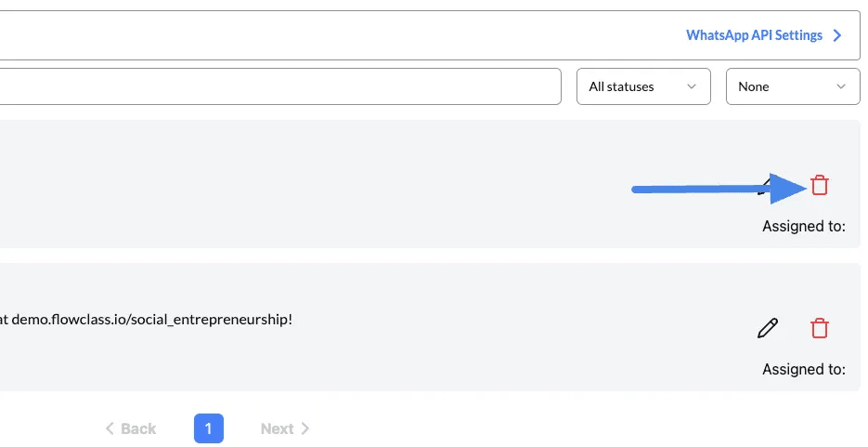868x447 pixels.
Task: Delete the first message using the red trash icon
Action: tap(820, 185)
